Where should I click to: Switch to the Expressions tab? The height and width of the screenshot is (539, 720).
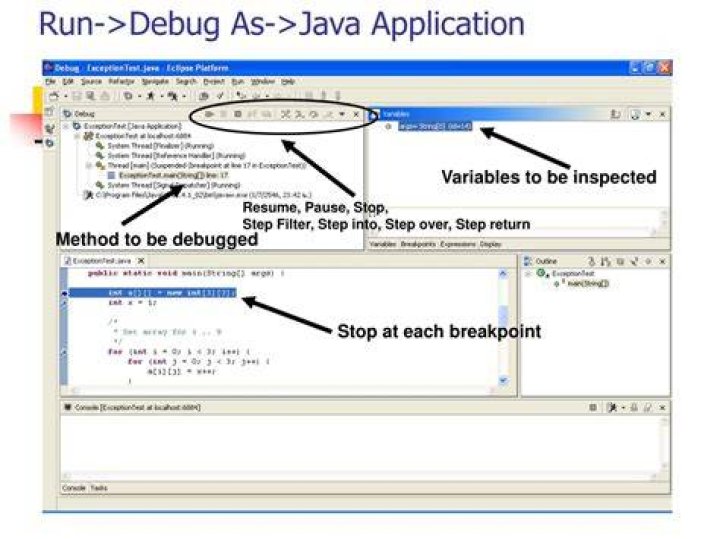pos(458,244)
